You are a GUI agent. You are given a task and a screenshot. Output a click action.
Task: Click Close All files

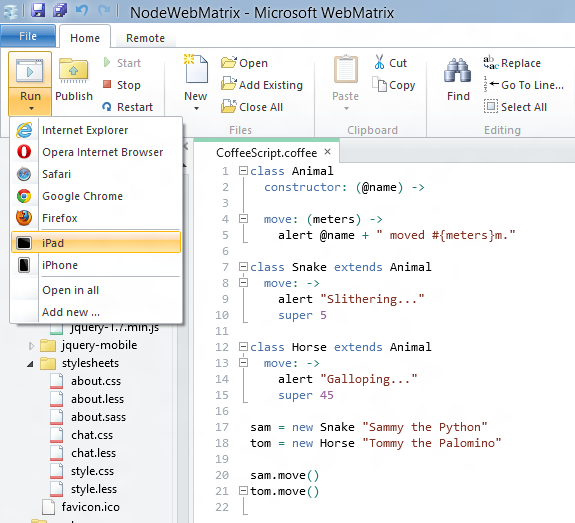click(x=252, y=107)
